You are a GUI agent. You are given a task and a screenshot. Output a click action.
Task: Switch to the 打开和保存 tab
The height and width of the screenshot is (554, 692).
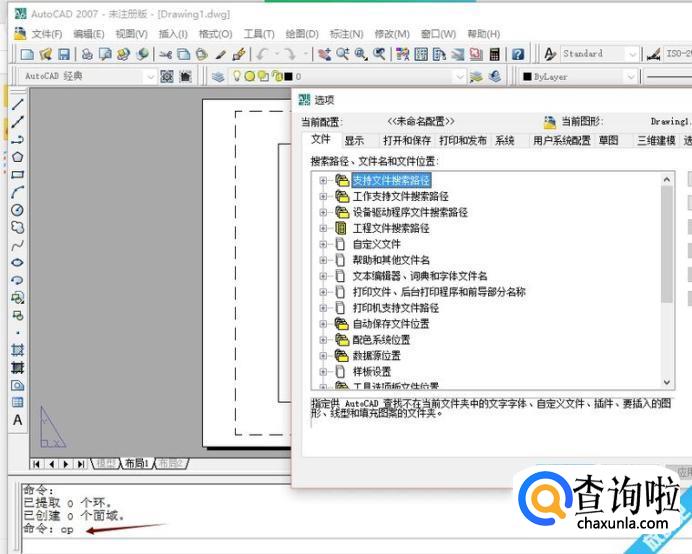click(x=406, y=141)
